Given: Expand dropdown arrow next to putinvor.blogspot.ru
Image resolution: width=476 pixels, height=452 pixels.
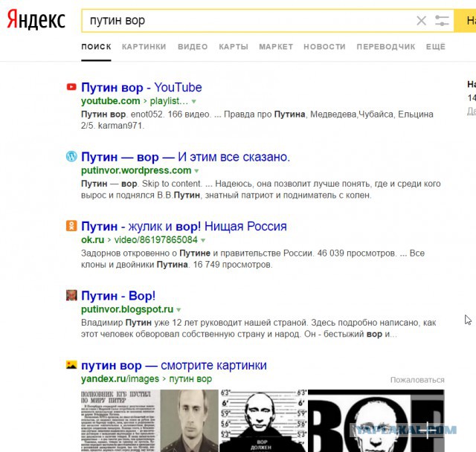Looking at the screenshot, I should [x=178, y=310].
